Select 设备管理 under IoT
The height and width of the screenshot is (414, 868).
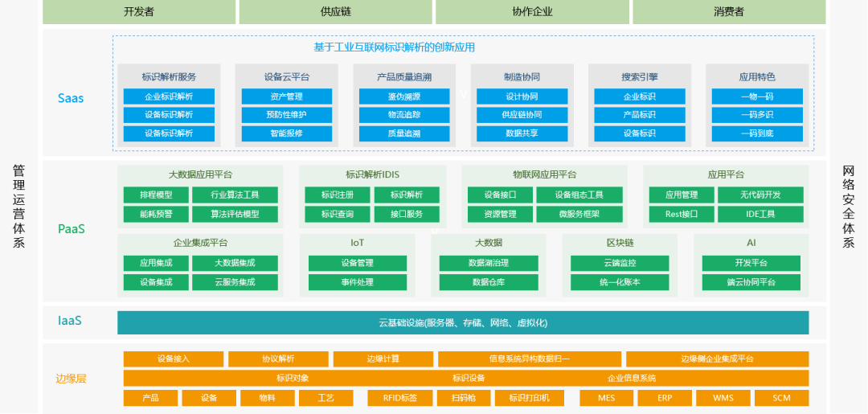click(358, 263)
